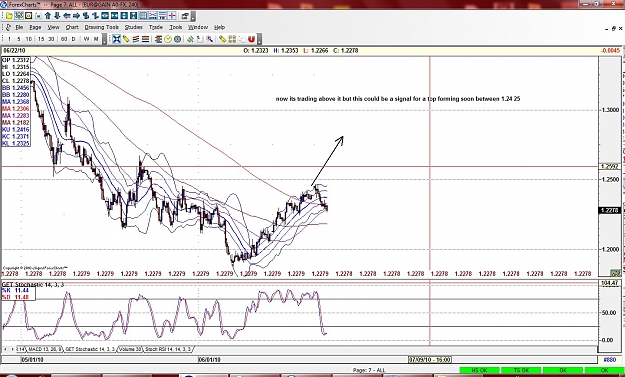This screenshot has width=625, height=377.
Task: Click Page: 7 - ALL status text
Action: (x=369, y=370)
